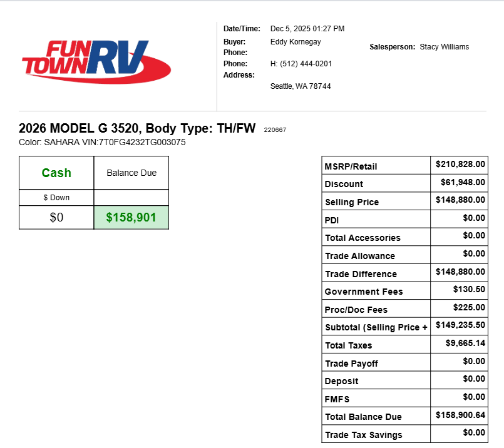Click the green $158,901 balance due amount
The image size is (504, 448).
click(x=131, y=218)
